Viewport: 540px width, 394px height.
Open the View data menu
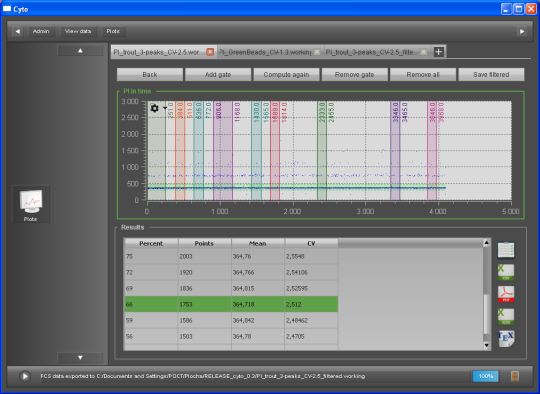[x=78, y=31]
